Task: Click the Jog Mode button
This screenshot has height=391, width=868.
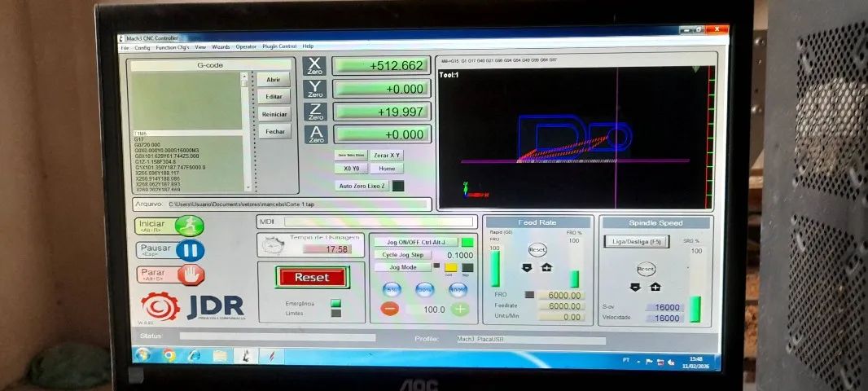Action: tap(403, 267)
